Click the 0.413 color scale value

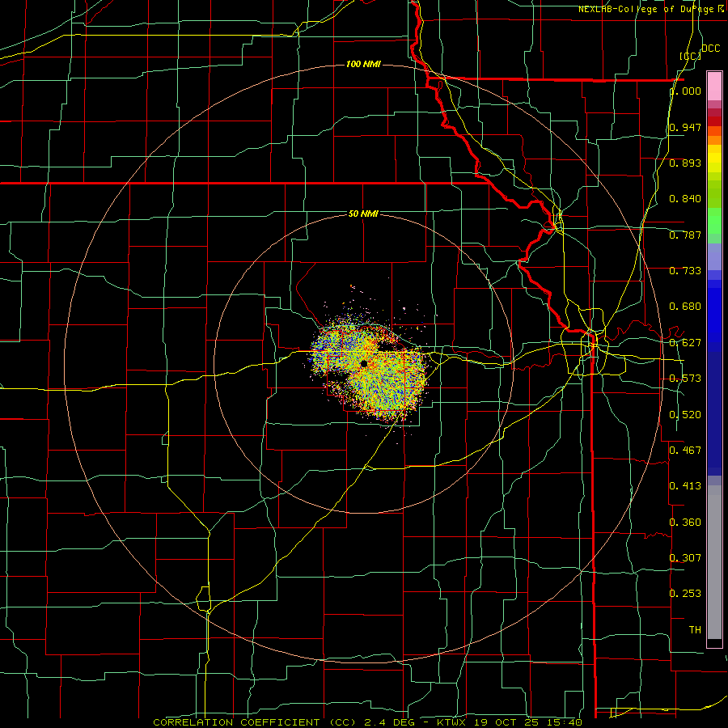[685, 486]
